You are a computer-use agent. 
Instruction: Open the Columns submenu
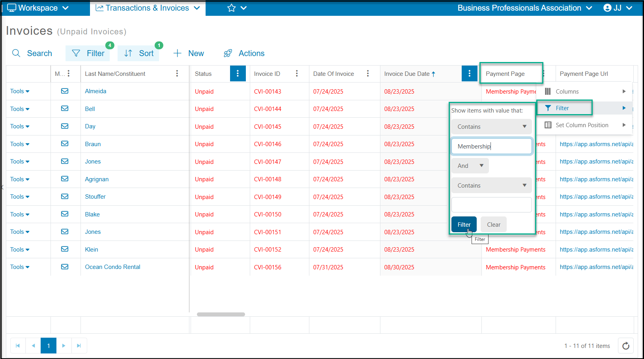pyautogui.click(x=585, y=91)
